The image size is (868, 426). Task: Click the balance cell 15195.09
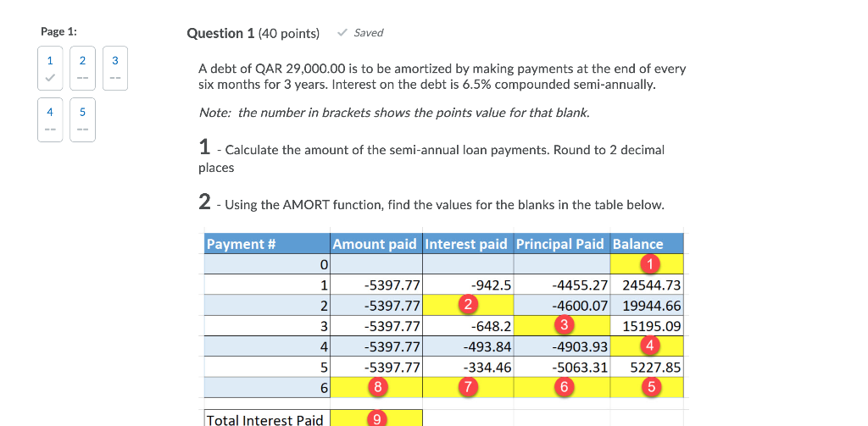pyautogui.click(x=647, y=326)
